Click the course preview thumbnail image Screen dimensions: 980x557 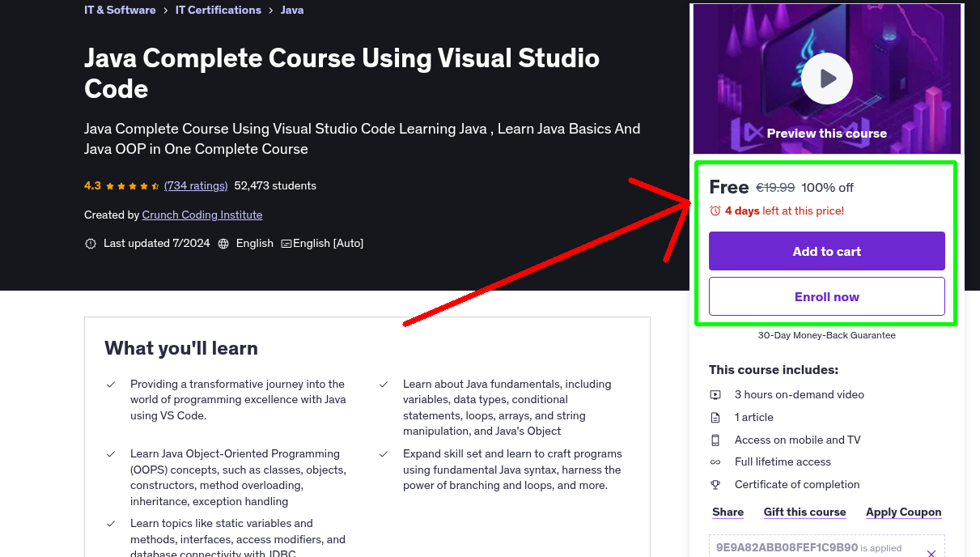point(827,79)
